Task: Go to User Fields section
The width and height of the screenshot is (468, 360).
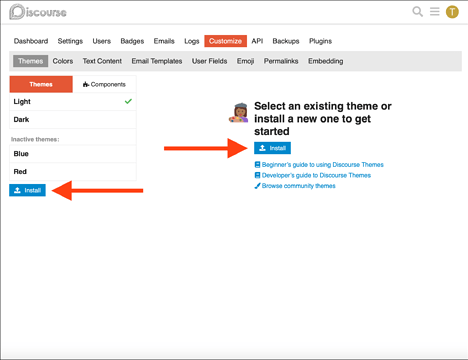Action: click(x=209, y=61)
